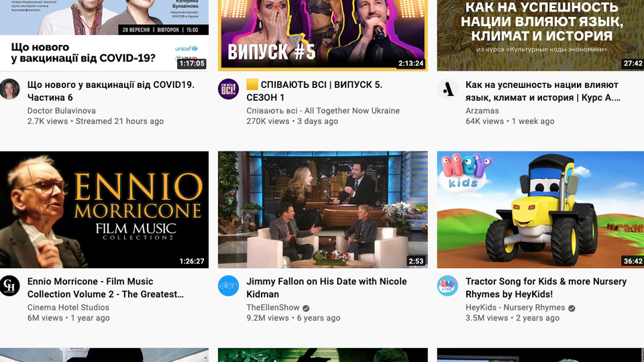This screenshot has width=644, height=362.
Task: Play the COVID-19 vaccination video thumbnail
Action: 105,36
